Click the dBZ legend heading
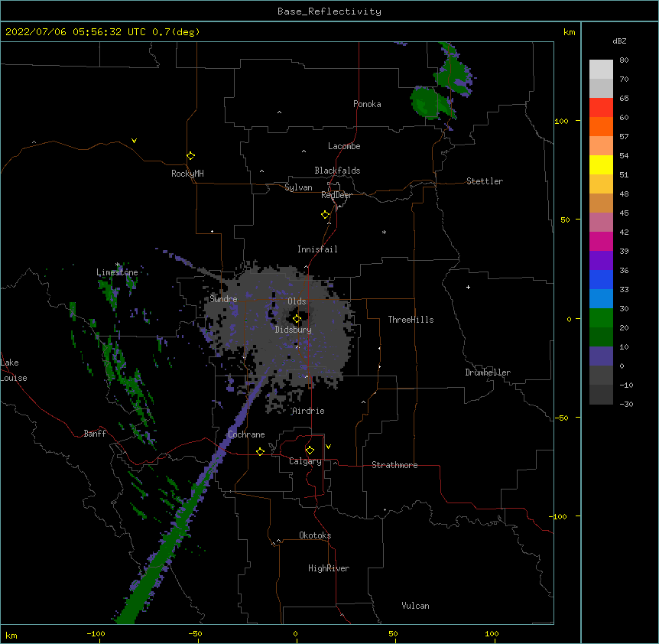659x644 pixels. pyautogui.click(x=619, y=41)
